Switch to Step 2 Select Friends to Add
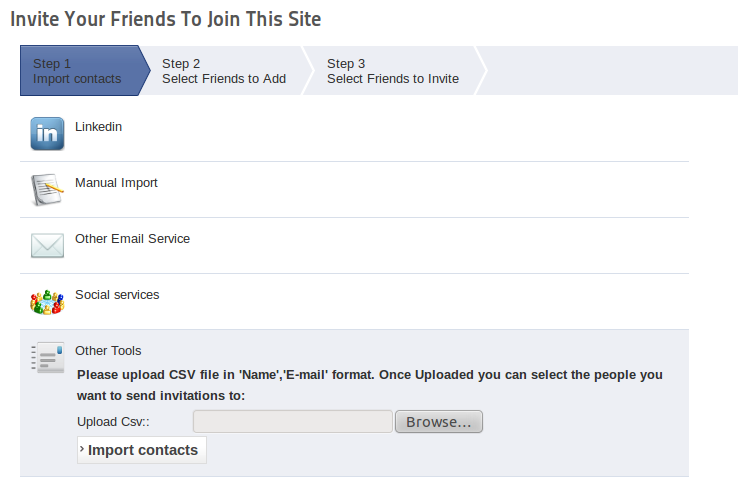741x480 pixels. pos(223,71)
